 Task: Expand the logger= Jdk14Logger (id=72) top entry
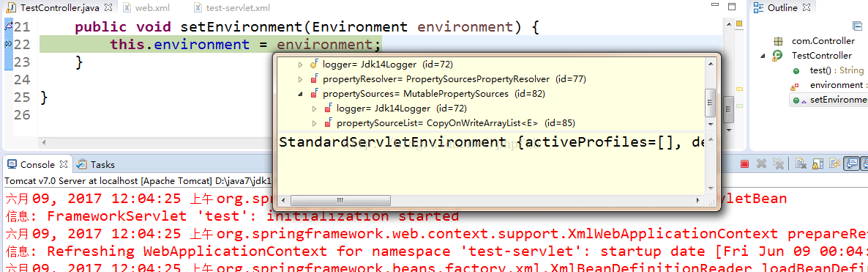pos(301,65)
